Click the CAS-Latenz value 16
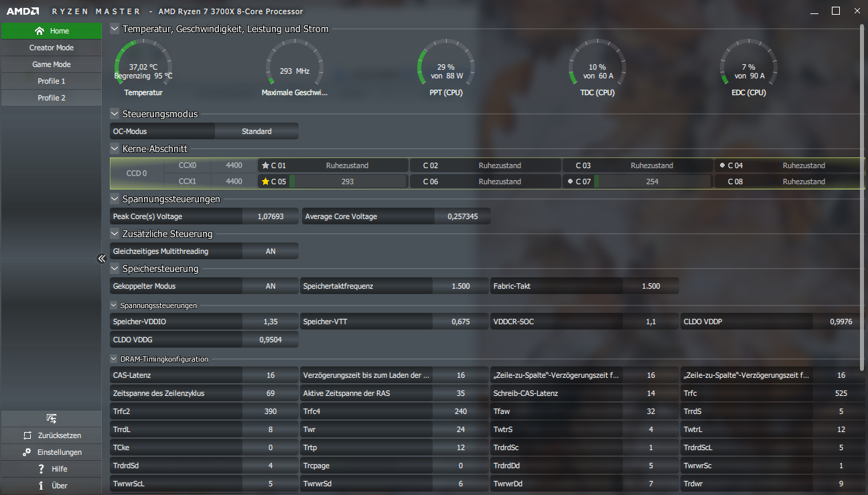 [x=271, y=375]
